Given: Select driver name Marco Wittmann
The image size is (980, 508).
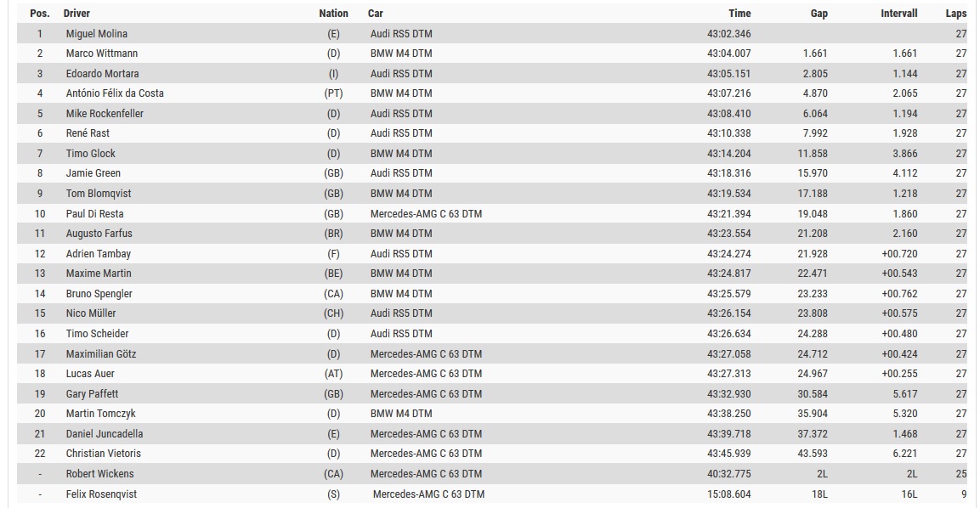Looking at the screenshot, I should pyautogui.click(x=102, y=54).
